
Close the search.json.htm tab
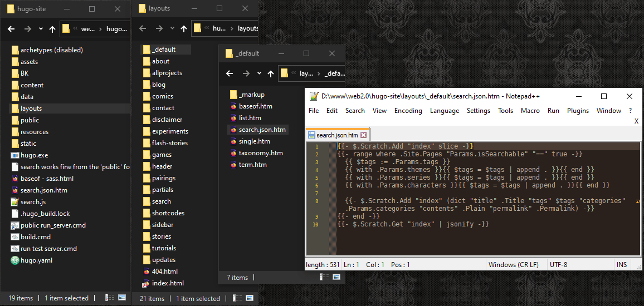363,135
